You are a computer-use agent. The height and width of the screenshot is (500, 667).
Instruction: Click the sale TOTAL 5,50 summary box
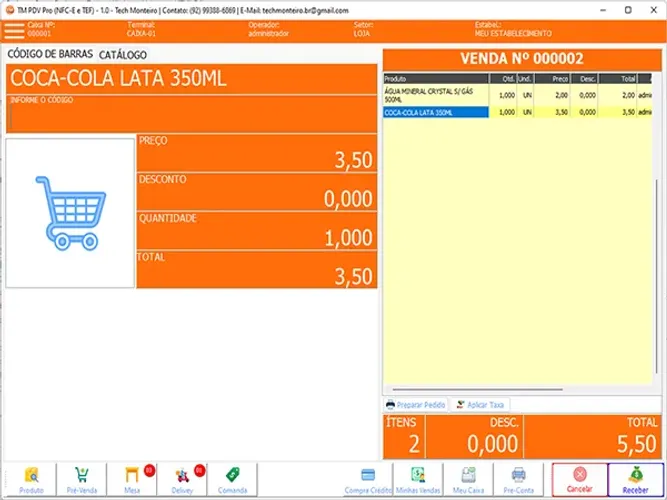(x=593, y=437)
